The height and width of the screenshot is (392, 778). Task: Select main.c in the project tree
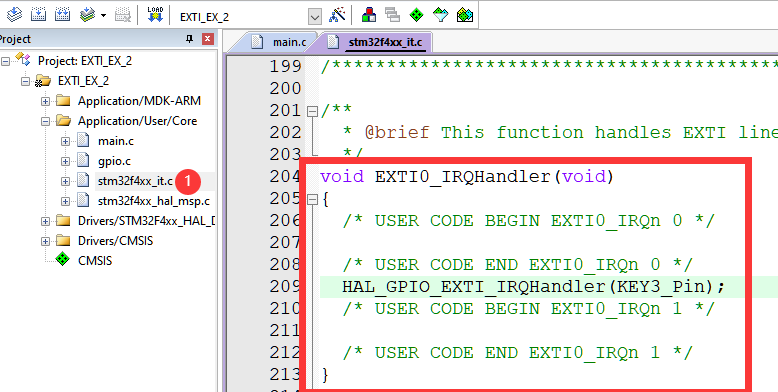116,141
